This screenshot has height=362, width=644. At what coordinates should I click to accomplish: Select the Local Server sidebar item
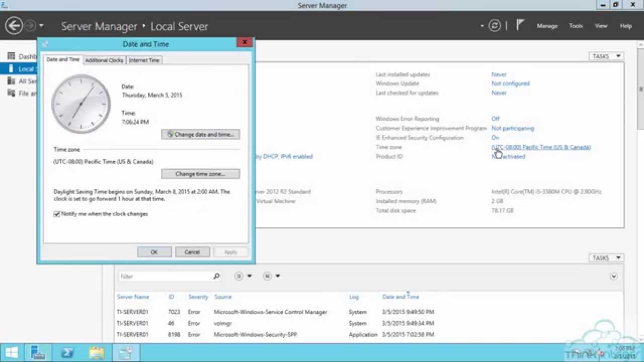(x=19, y=69)
